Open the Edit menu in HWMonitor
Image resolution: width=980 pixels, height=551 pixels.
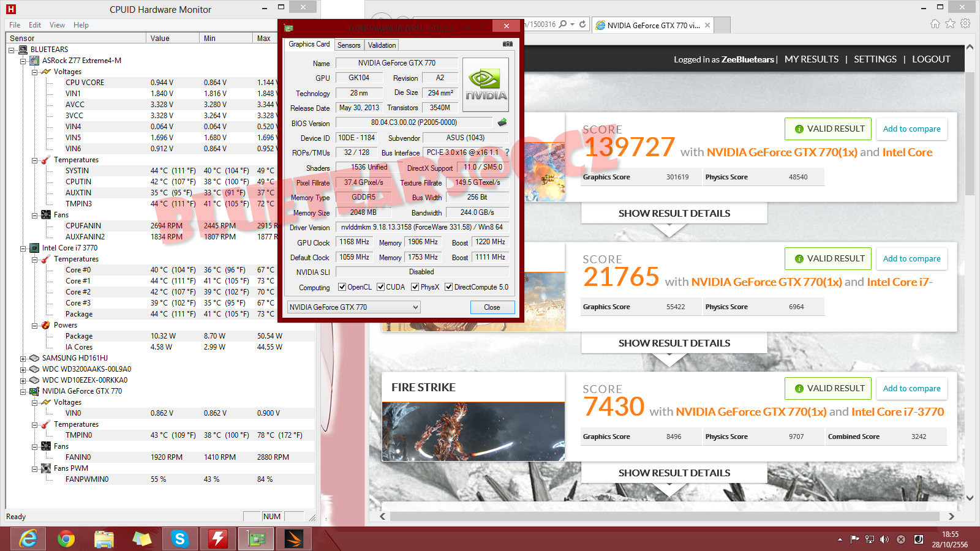pyautogui.click(x=35, y=25)
